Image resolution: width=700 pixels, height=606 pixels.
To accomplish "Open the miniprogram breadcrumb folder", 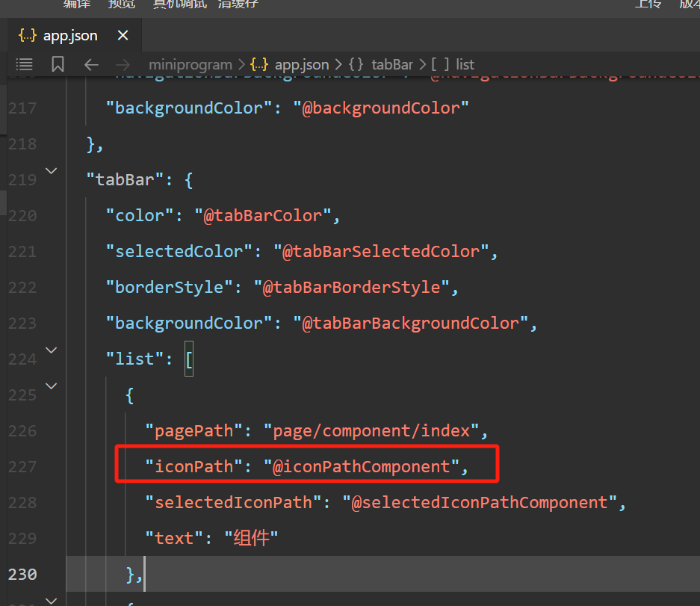I will coord(191,65).
